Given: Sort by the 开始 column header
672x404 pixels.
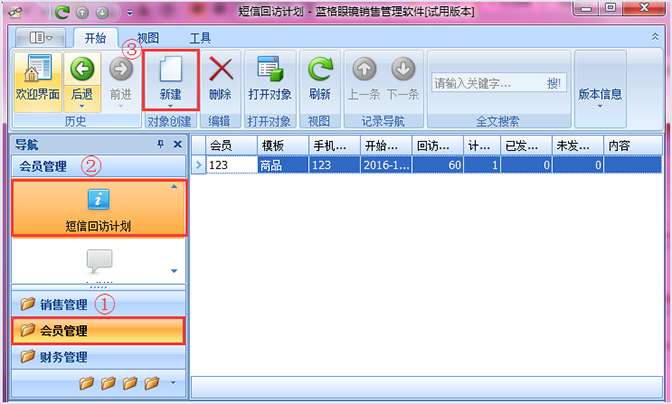Looking at the screenshot, I should pos(386,146).
